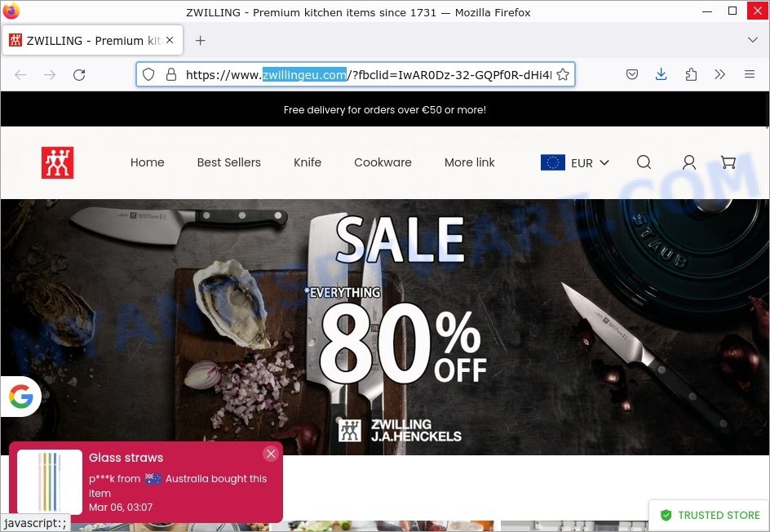
Task: Open the Glass straws product thumbnail
Action: click(50, 482)
